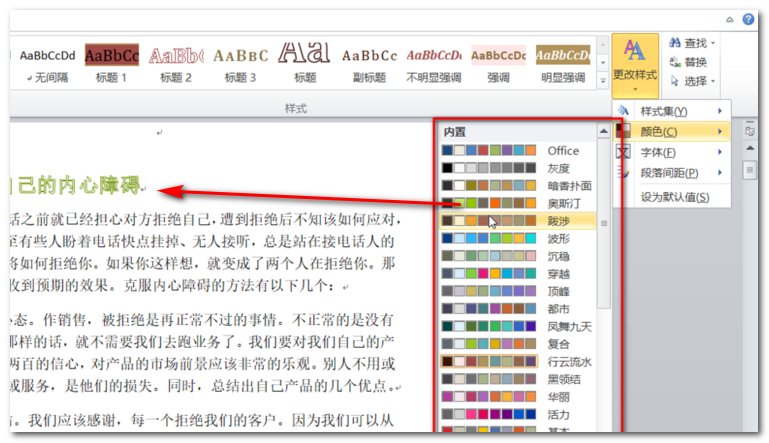Select the 跋涉 color theme
769x443 pixels.
(x=517, y=221)
